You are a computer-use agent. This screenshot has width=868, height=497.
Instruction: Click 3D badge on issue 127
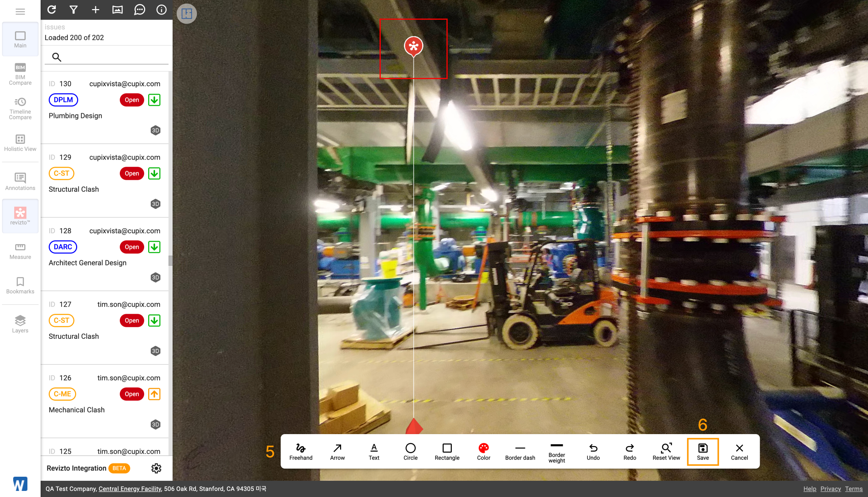[155, 351]
